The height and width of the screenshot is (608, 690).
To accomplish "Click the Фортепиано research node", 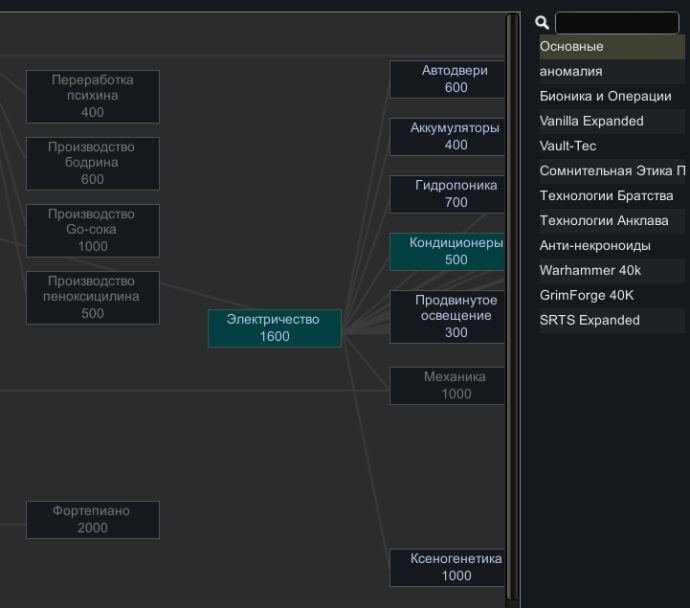I will (92, 520).
